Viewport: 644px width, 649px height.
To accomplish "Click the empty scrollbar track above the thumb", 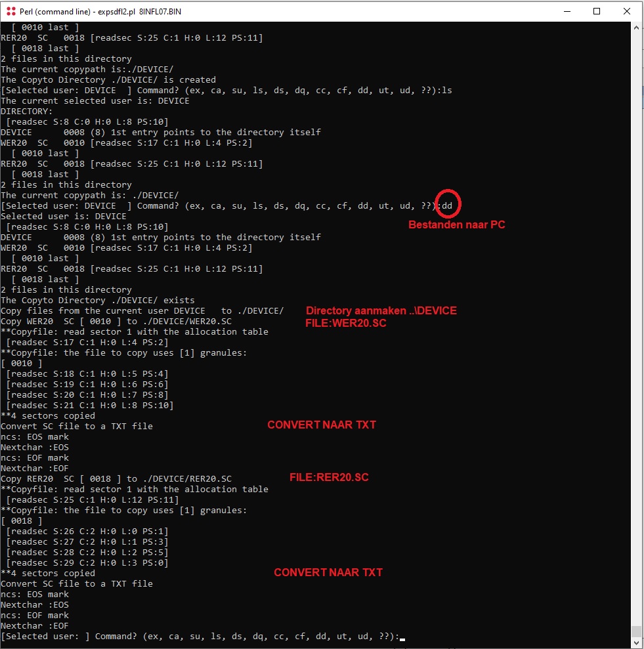I will coord(636,327).
